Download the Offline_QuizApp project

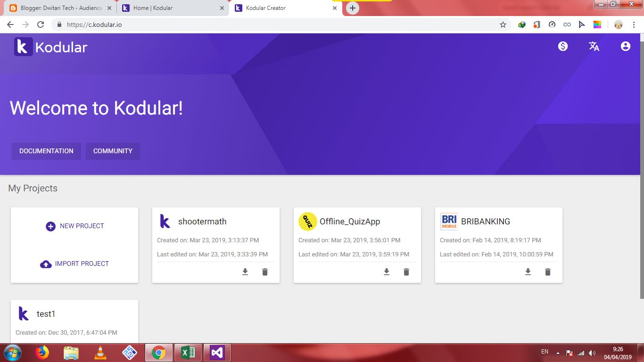pos(386,272)
